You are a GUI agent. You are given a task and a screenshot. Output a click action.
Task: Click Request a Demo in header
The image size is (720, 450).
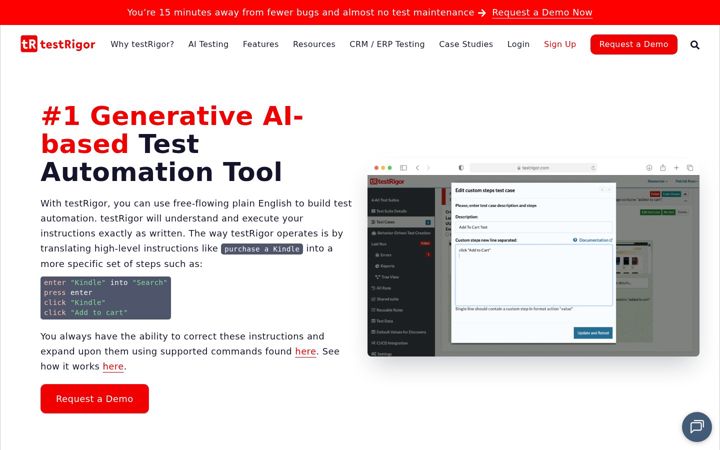(634, 44)
